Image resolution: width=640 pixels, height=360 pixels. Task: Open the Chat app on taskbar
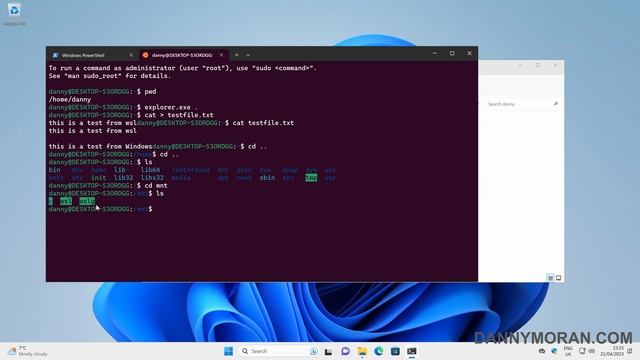(345, 351)
